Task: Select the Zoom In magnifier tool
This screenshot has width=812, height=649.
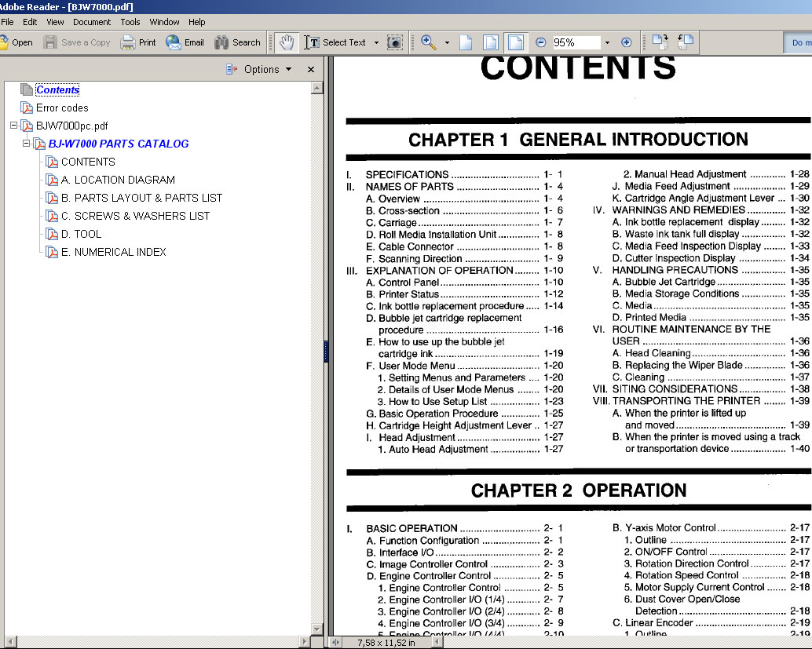Action: point(428,42)
